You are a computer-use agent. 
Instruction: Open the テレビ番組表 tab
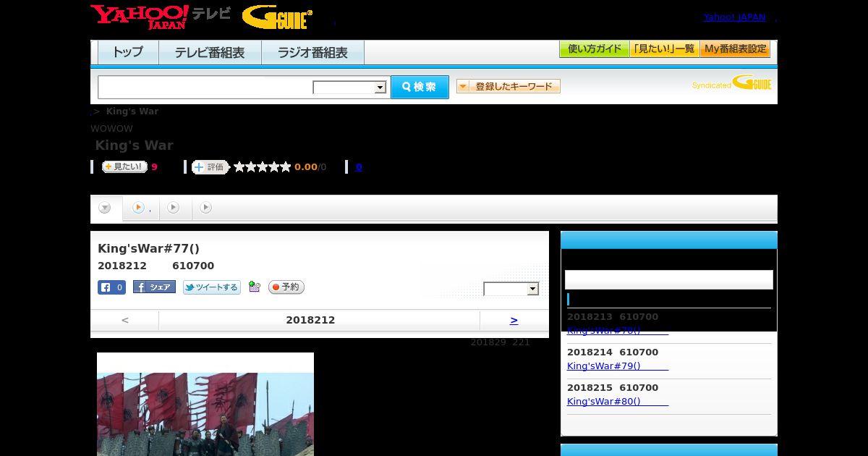click(210, 52)
